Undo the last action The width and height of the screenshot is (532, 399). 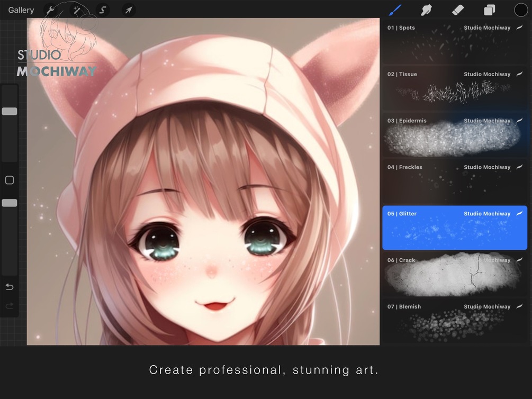point(10,287)
